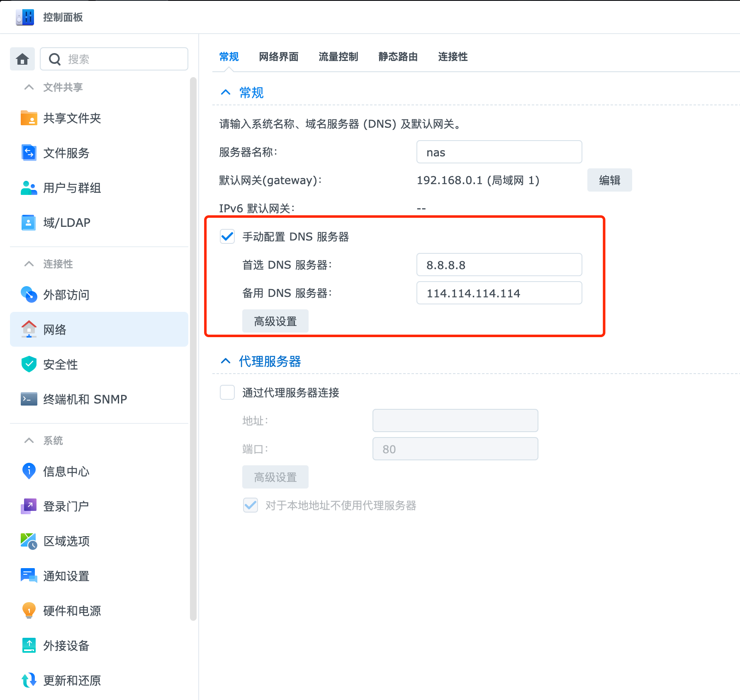740x700 pixels.
Task: Open the Shared Folder (共享文件夹) icon
Action: pyautogui.click(x=29, y=118)
